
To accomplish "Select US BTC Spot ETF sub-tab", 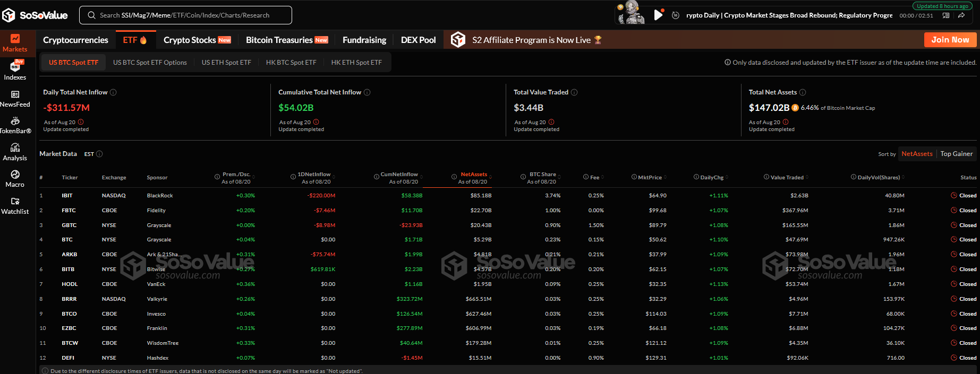I will pos(73,63).
